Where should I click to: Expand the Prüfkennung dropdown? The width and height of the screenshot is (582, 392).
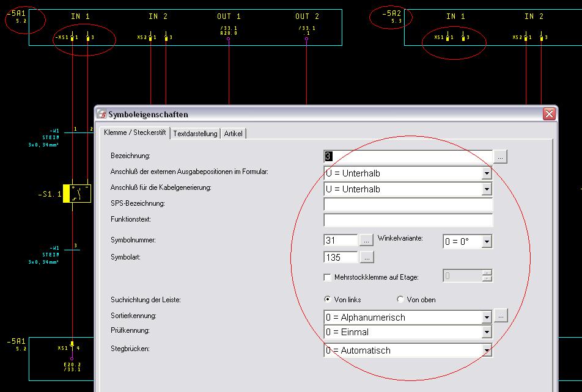(486, 332)
